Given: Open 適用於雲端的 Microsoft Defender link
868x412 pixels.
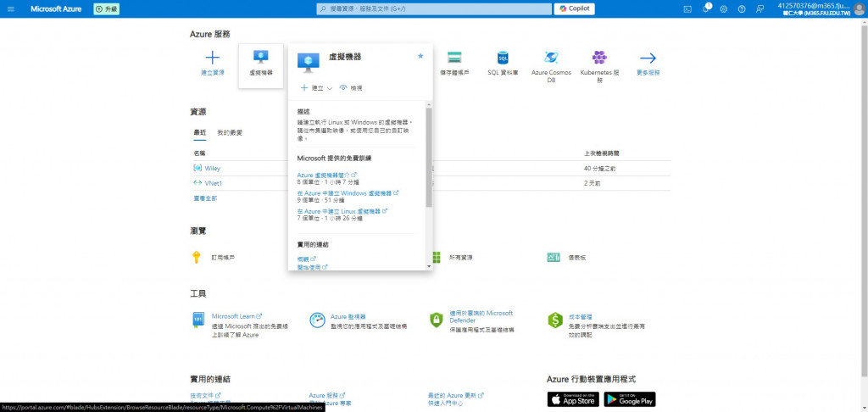Looking at the screenshot, I should 481,316.
